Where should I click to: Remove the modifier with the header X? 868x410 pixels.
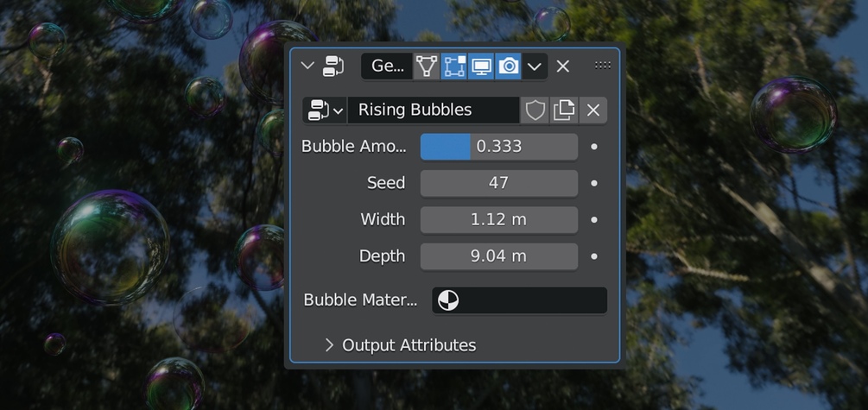563,66
